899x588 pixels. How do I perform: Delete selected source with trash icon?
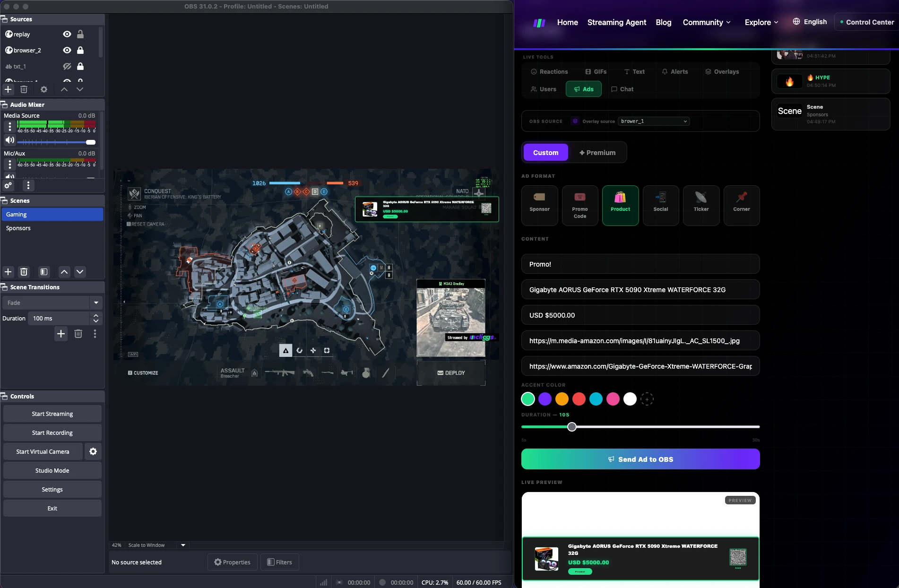24,89
